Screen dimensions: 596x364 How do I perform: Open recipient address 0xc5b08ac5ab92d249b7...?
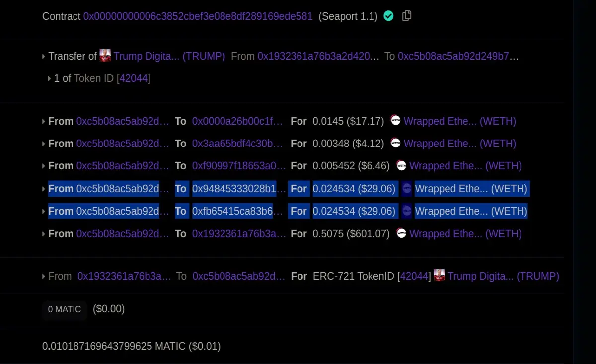coord(458,56)
